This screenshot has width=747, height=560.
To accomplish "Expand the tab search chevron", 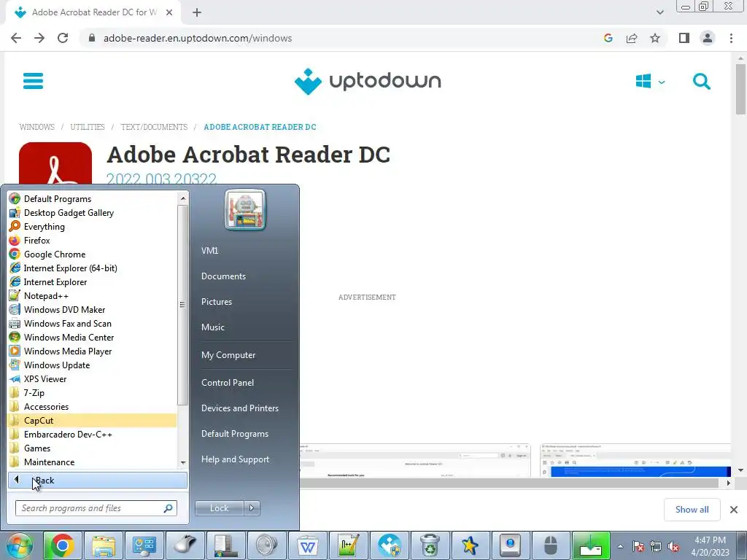I will (659, 12).
